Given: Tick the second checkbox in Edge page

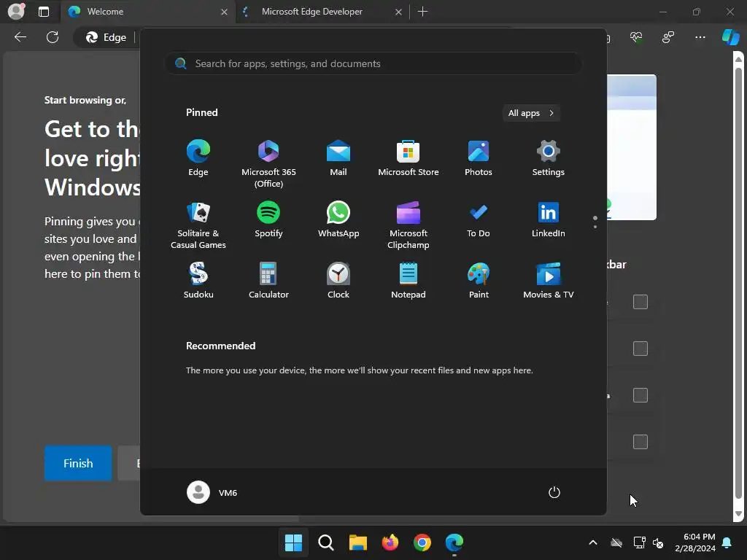Looking at the screenshot, I should (640, 349).
